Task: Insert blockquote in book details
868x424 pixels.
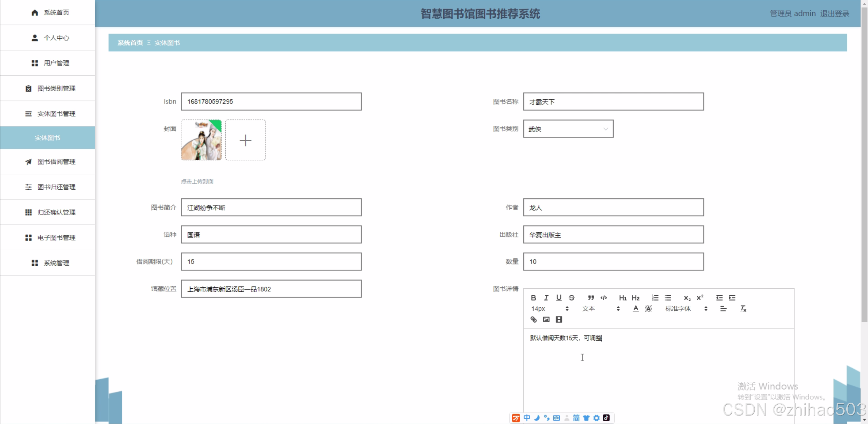Action: [x=591, y=298]
